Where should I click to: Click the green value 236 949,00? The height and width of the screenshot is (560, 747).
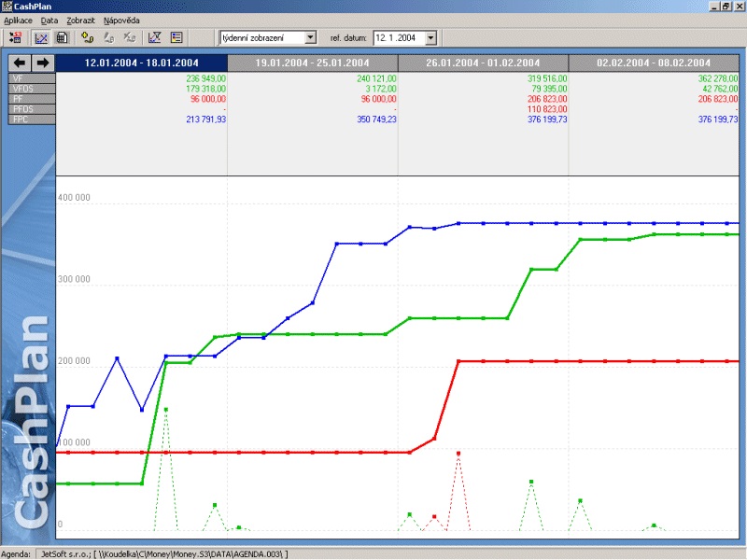point(205,78)
